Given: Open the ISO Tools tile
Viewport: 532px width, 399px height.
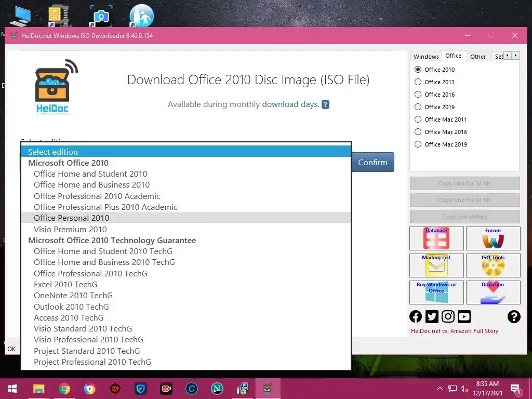Looking at the screenshot, I should [x=493, y=265].
